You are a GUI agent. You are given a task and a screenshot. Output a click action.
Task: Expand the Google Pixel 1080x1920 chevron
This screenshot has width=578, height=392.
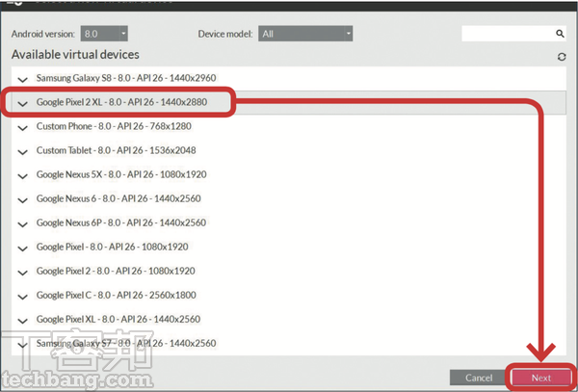click(x=23, y=248)
